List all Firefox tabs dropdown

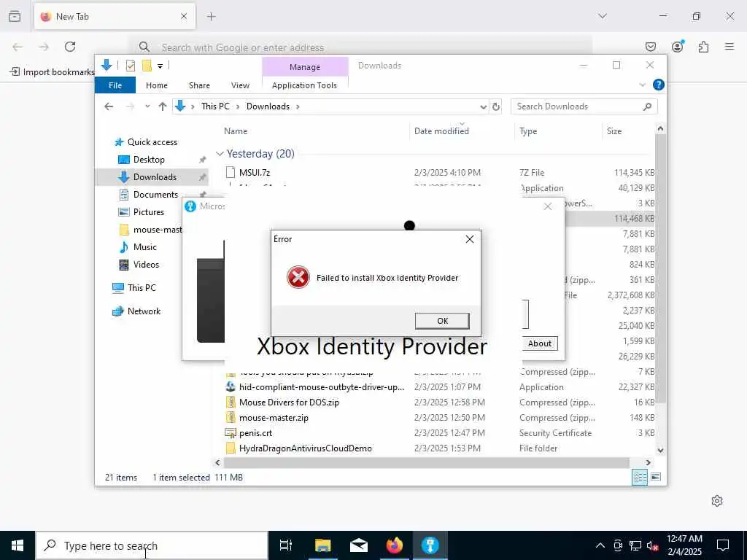[x=602, y=16]
